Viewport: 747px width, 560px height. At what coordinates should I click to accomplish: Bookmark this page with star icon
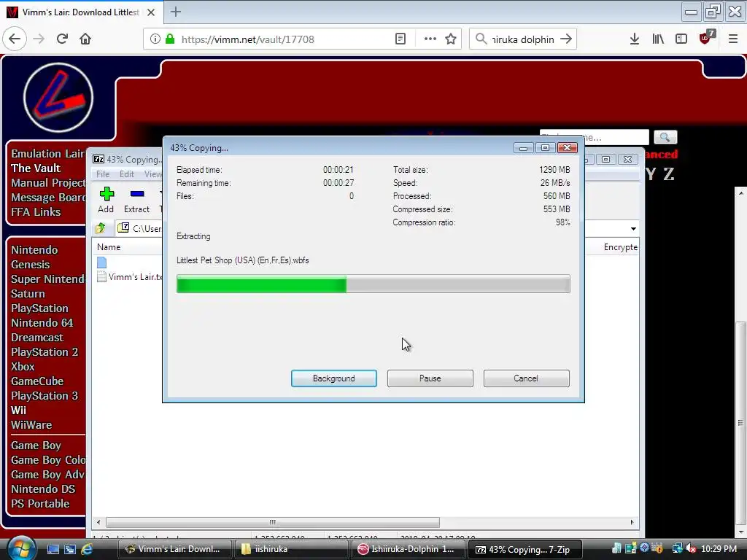(x=451, y=39)
